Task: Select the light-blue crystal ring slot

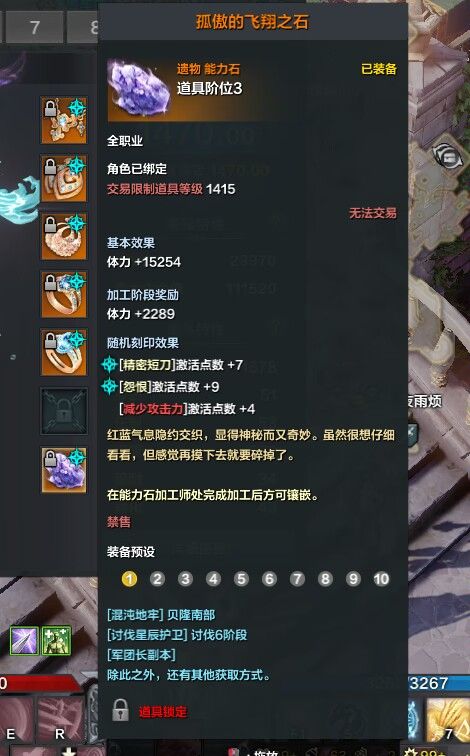Action: tap(64, 352)
